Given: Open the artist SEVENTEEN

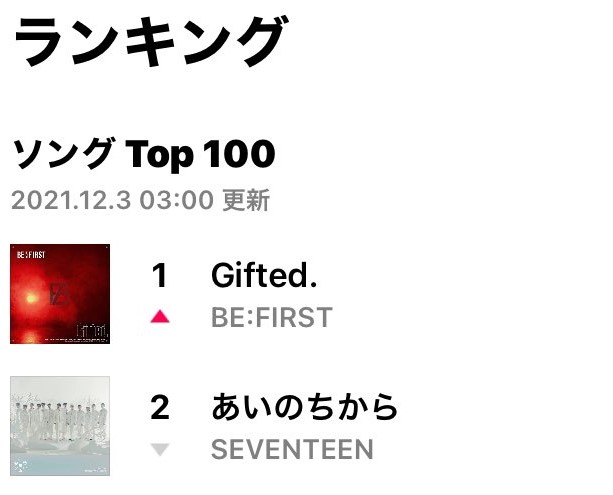Looking at the screenshot, I should click(292, 449).
